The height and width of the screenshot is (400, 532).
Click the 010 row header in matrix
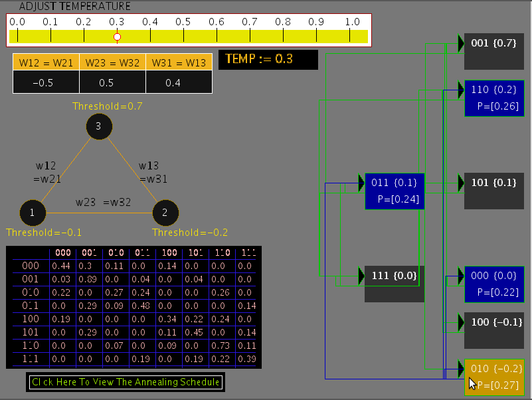(31, 292)
